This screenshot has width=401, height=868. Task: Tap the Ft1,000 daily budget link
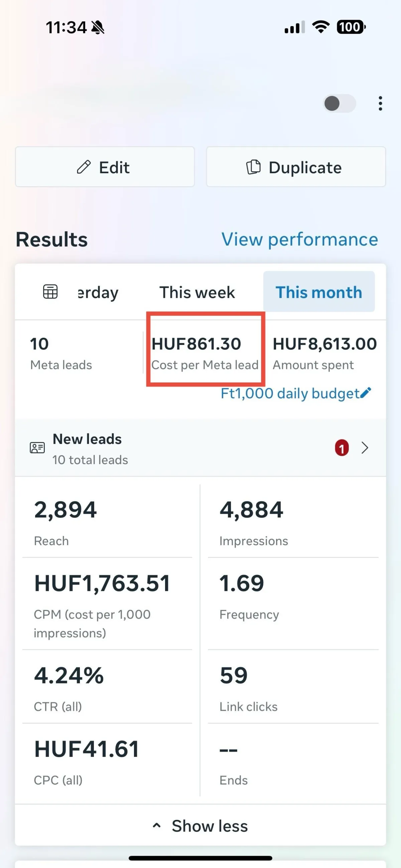(290, 393)
